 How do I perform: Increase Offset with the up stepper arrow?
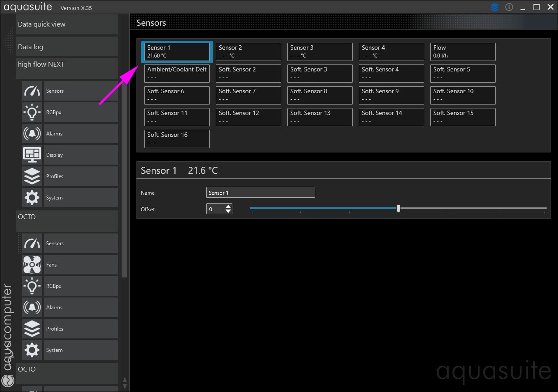point(228,206)
